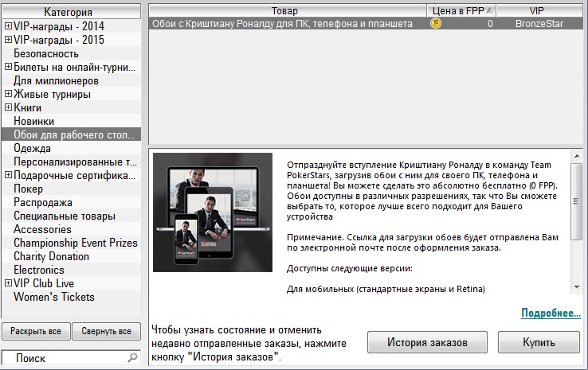Click the gold FPP coin icon
Screen dimensions: 588x370
point(436,24)
